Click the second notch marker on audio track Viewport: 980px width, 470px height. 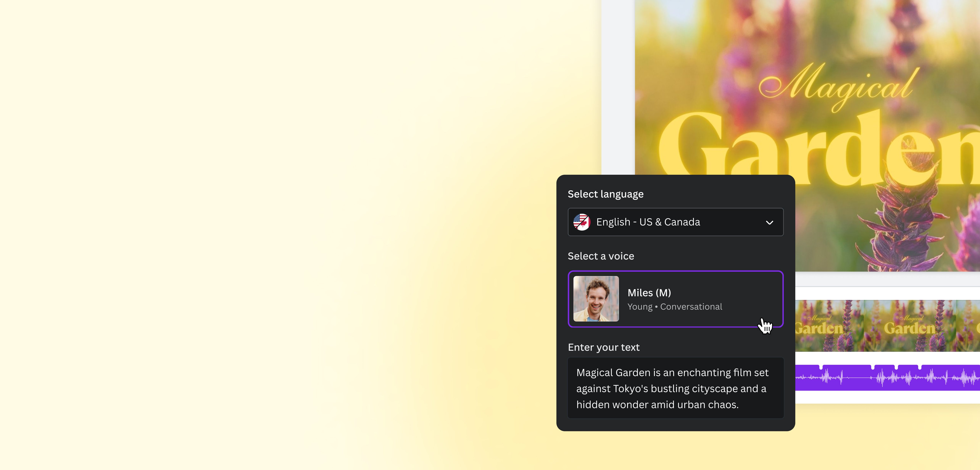[x=873, y=367]
